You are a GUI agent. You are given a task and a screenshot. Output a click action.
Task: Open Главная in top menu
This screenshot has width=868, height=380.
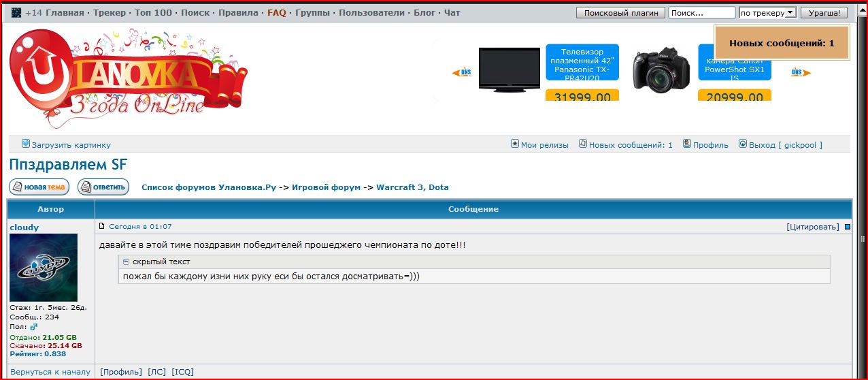(x=65, y=13)
